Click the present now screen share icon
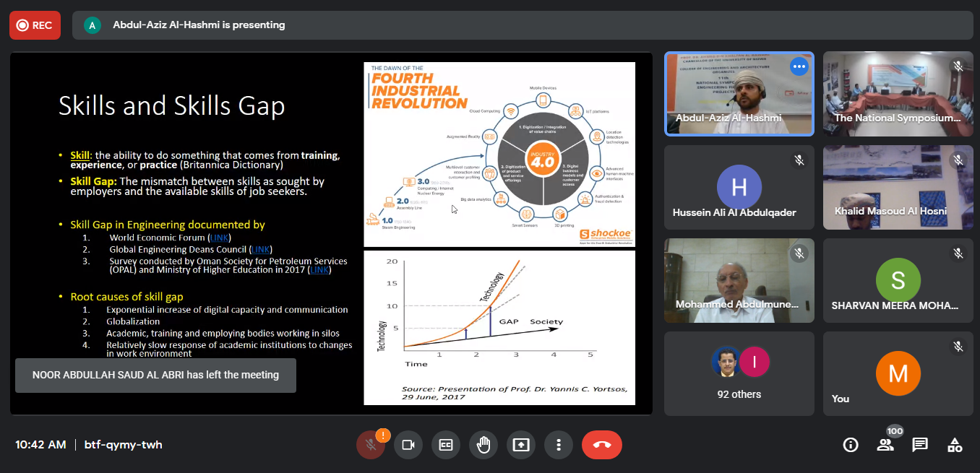This screenshot has width=980, height=473. 521,445
